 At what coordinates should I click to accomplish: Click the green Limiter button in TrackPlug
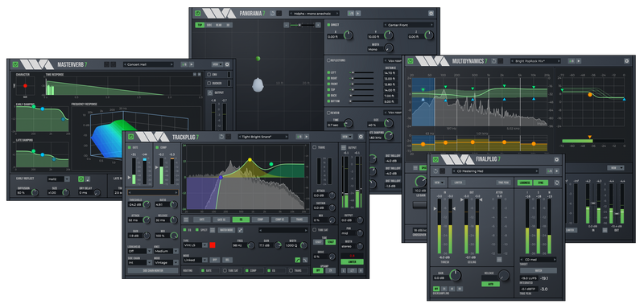[353, 261]
